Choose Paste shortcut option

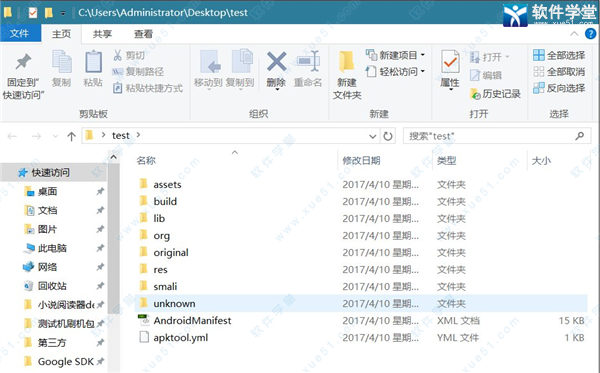pos(148,88)
